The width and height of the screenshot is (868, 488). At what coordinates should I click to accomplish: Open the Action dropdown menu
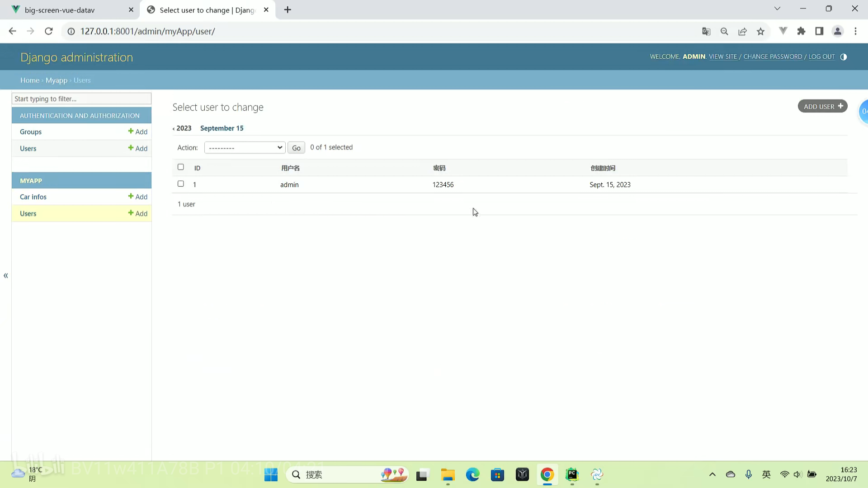(x=245, y=148)
